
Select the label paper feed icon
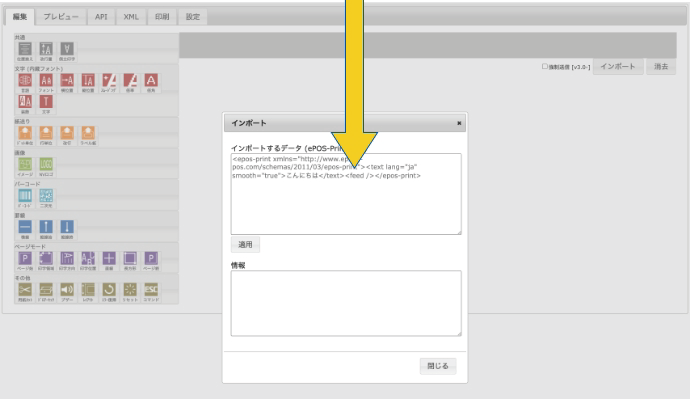[x=89, y=133]
